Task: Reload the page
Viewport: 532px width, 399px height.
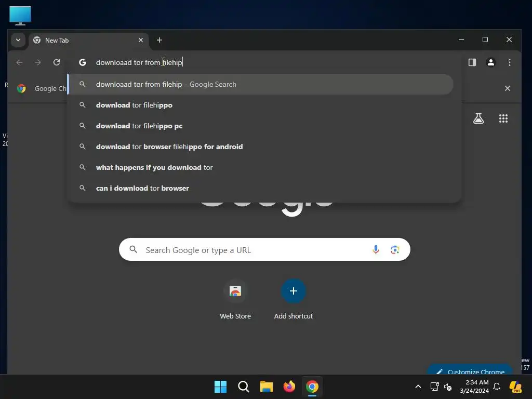Action: pyautogui.click(x=57, y=62)
